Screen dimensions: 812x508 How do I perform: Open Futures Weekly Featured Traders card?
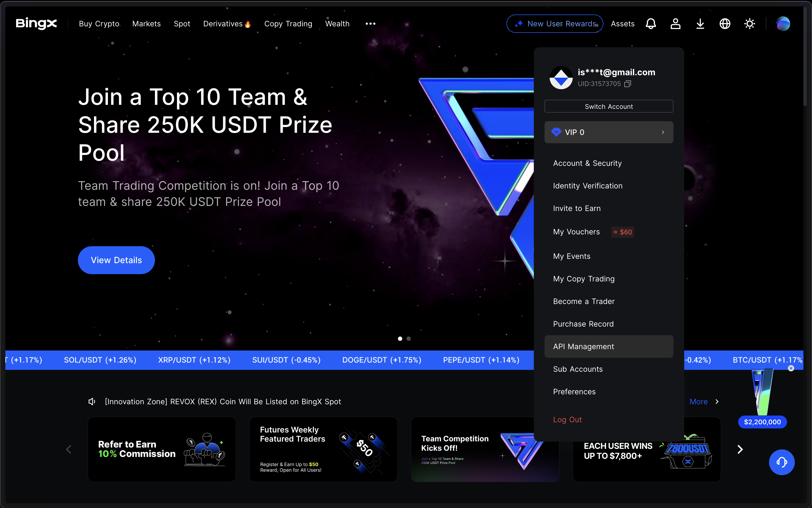click(323, 449)
